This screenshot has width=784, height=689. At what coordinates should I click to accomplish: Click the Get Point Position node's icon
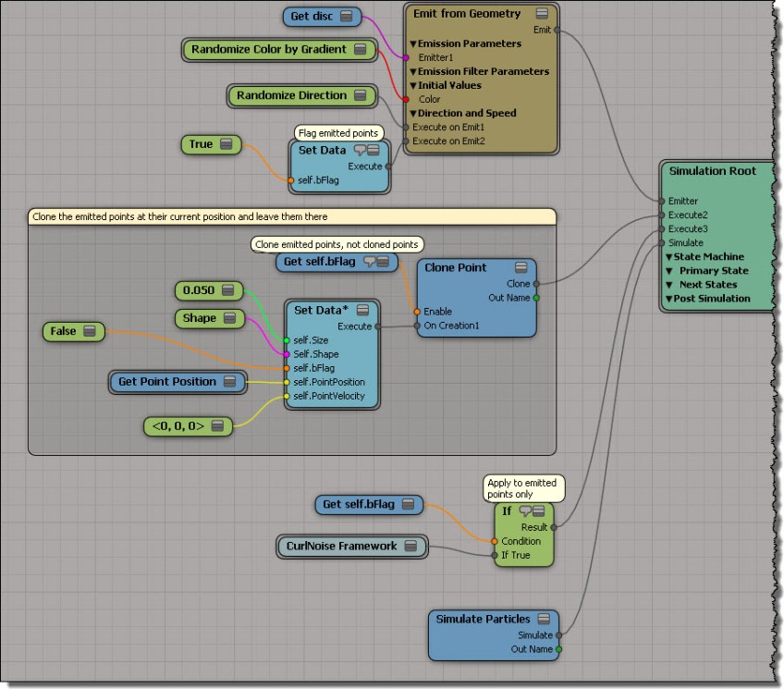coord(230,382)
